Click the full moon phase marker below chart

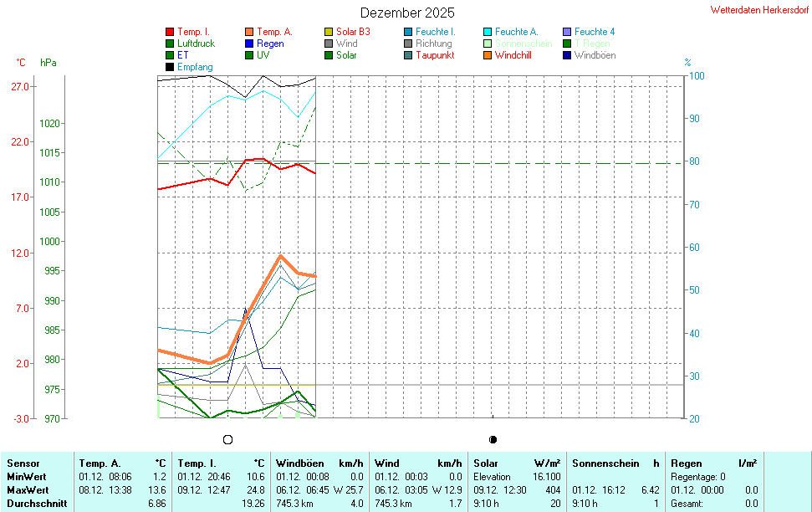coord(227,439)
